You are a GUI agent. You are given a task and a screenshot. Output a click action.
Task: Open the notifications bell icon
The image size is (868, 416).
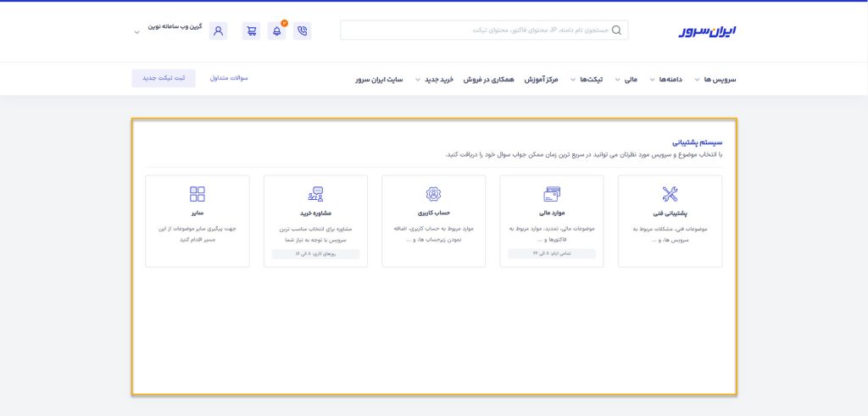coord(276,31)
